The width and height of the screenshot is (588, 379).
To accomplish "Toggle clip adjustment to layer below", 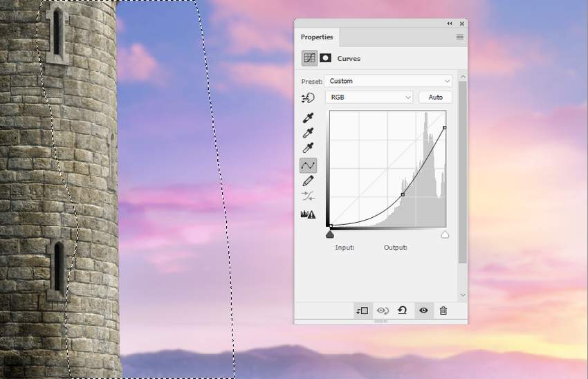I will coord(362,311).
